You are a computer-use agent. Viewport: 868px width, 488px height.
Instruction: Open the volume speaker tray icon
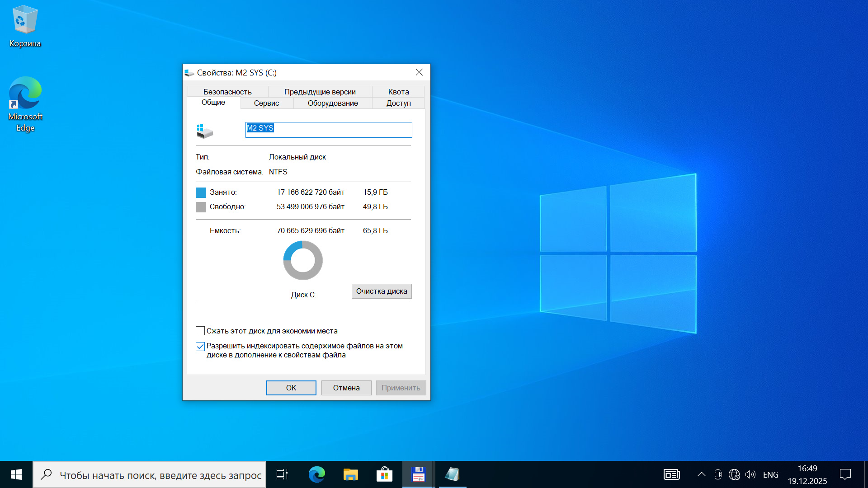click(750, 474)
